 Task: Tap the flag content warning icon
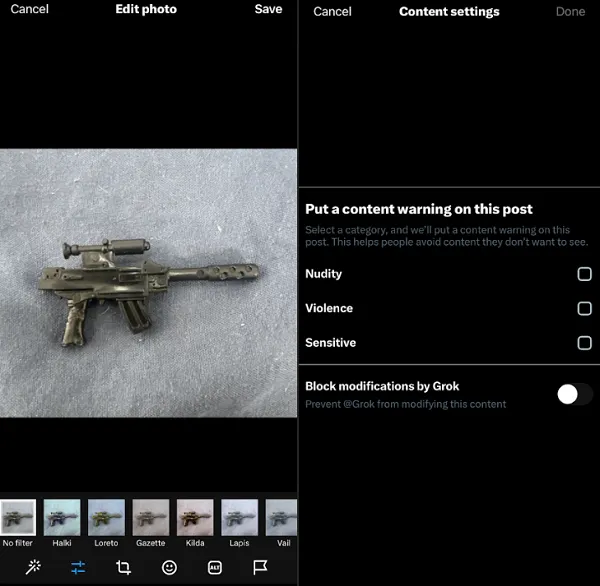coord(260,567)
